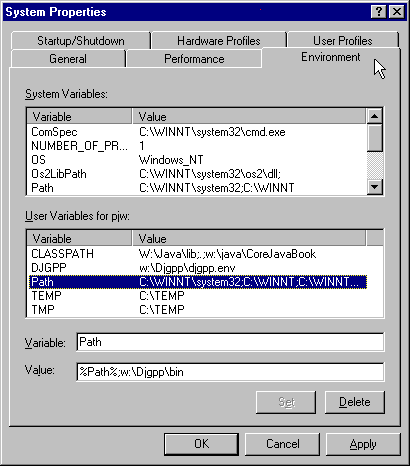Click the Apply button
The image size is (410, 466).
pos(363,444)
